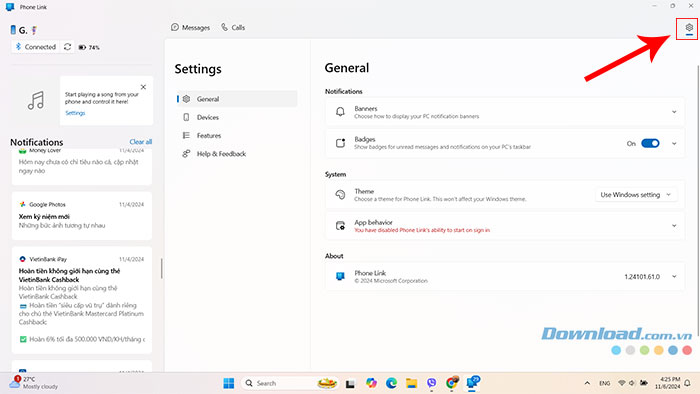Click the Phone Link logo in About

click(x=340, y=277)
